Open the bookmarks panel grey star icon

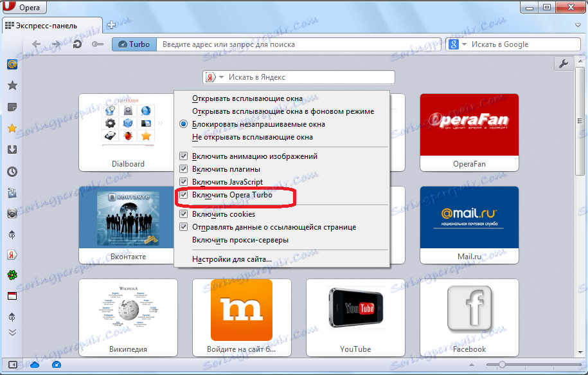[12, 85]
